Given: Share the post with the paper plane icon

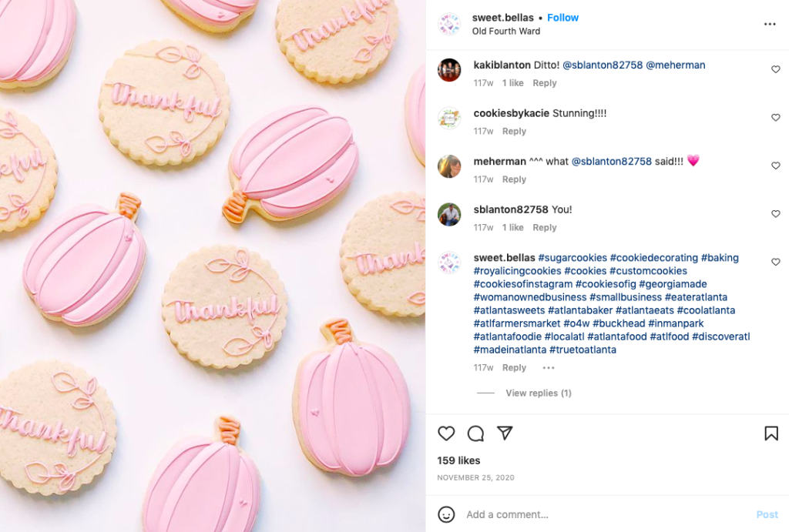Looking at the screenshot, I should (x=505, y=433).
